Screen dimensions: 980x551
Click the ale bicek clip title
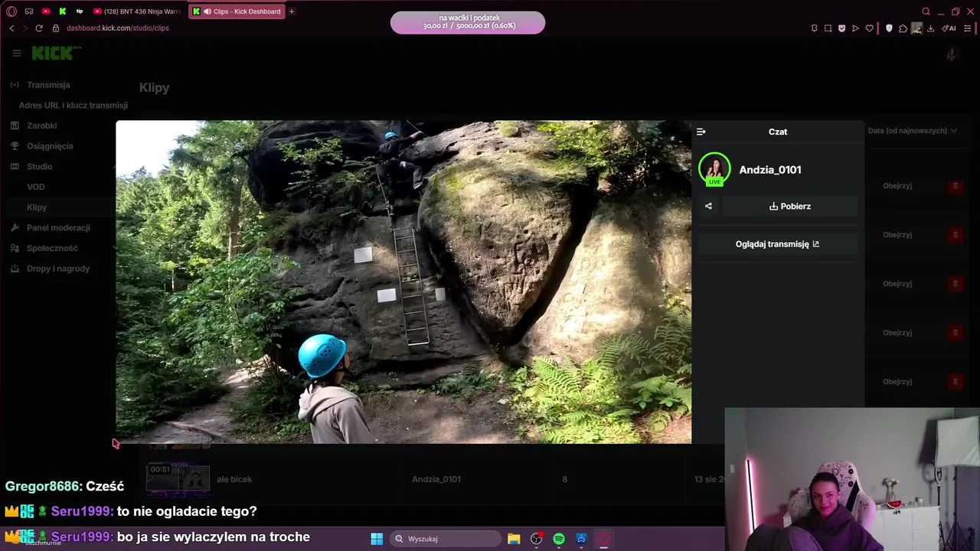[234, 479]
